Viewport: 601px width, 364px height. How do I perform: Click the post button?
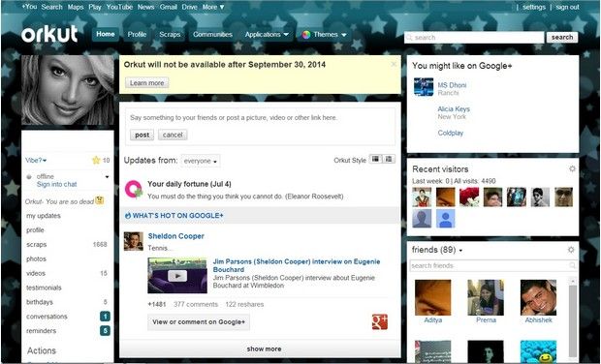pos(142,135)
